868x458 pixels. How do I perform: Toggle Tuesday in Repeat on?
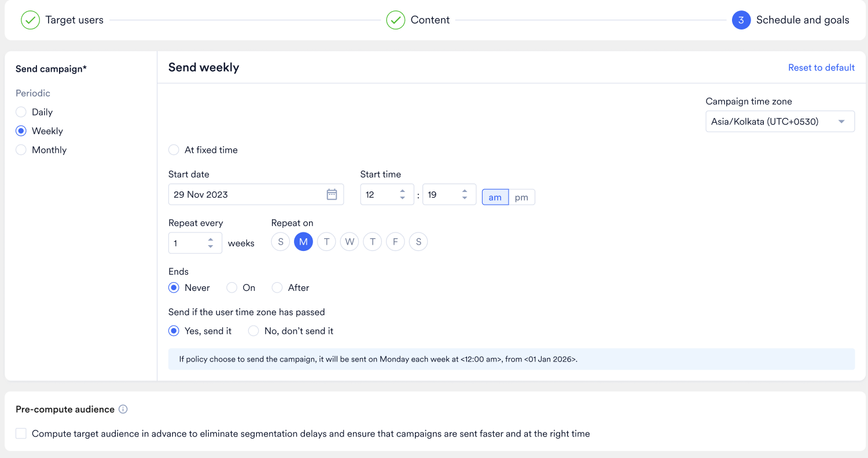(x=326, y=242)
